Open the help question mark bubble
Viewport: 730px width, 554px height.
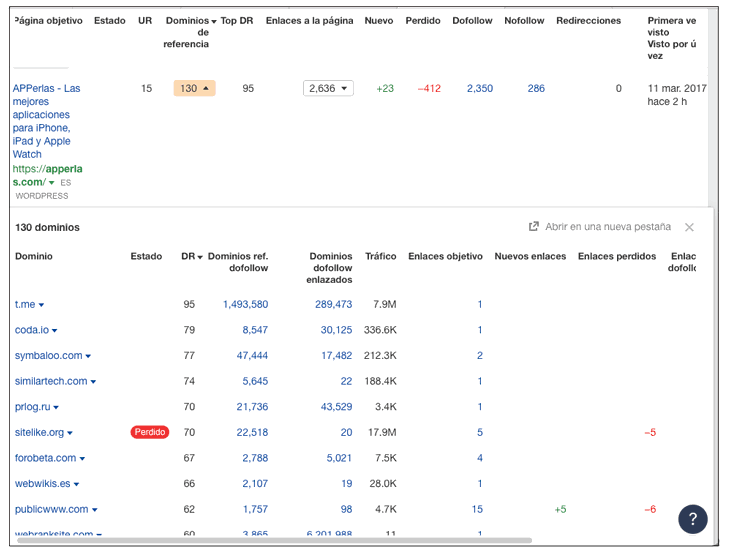click(x=693, y=519)
